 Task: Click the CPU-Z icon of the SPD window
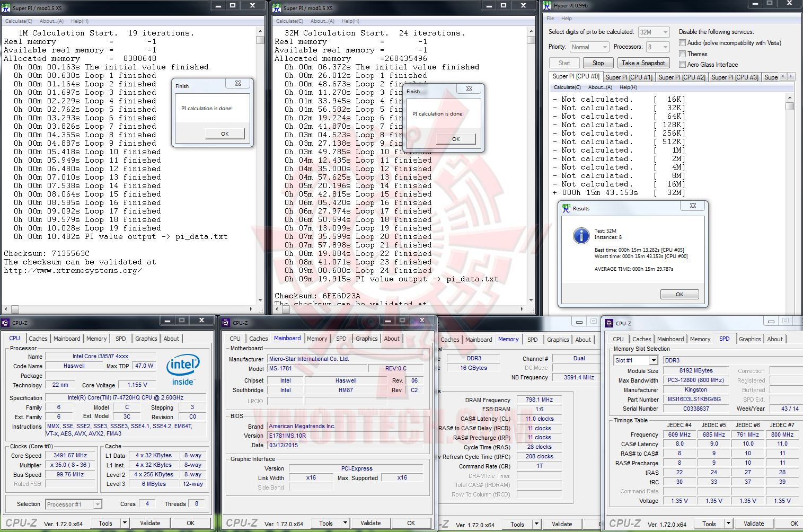[609, 323]
